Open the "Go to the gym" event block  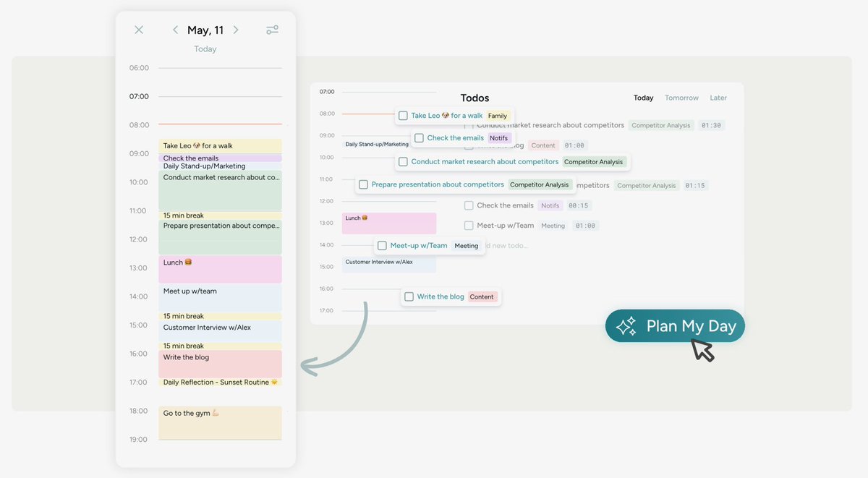coord(220,422)
